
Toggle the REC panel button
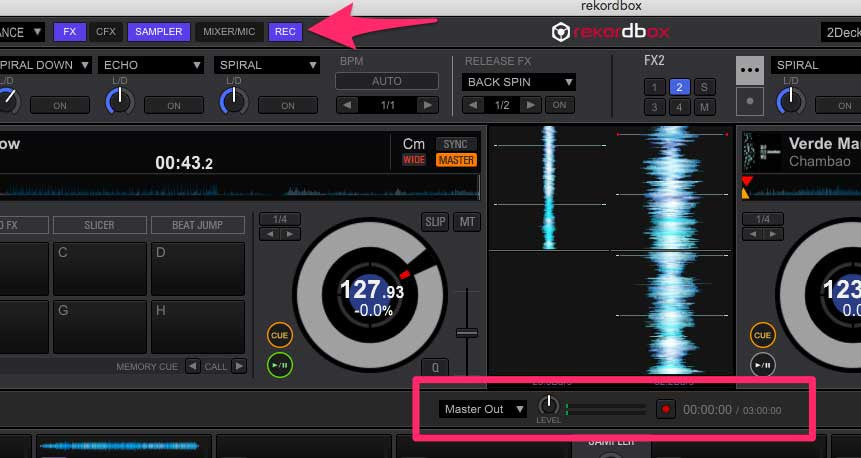[285, 32]
